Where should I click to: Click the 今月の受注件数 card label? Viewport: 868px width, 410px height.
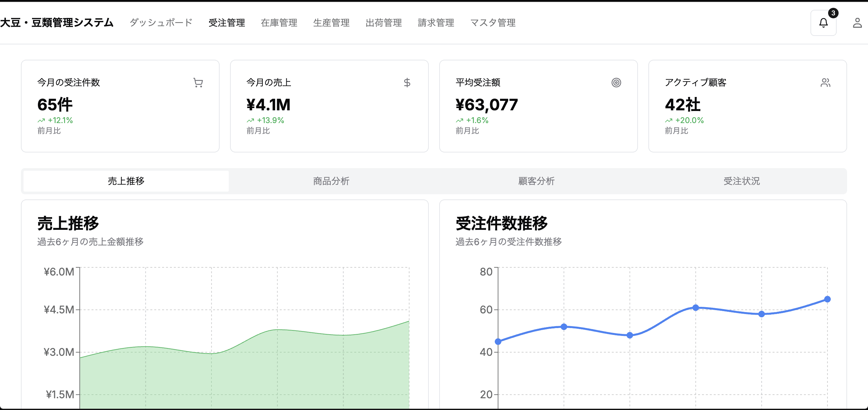(69, 83)
